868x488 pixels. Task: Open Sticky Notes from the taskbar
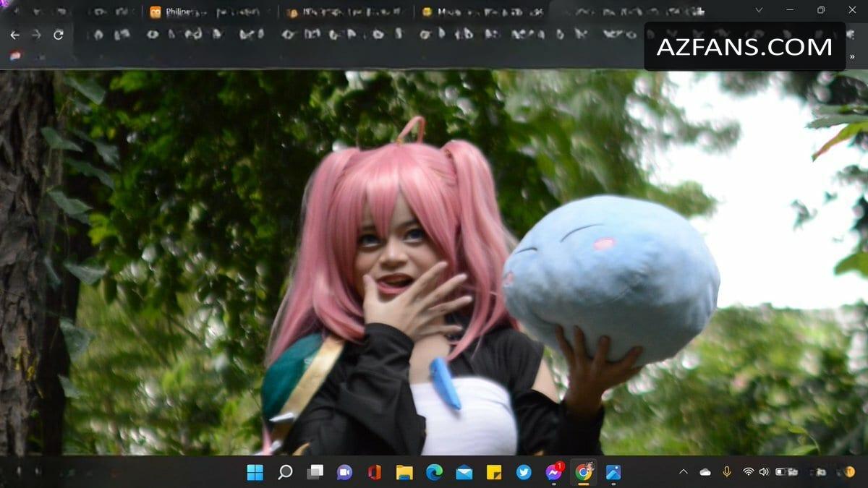[x=494, y=472]
